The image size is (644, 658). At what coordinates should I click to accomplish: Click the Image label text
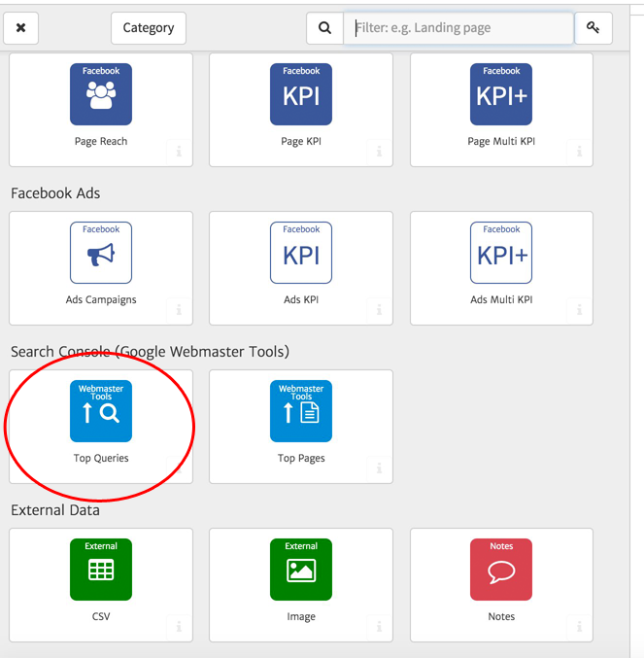[301, 617]
